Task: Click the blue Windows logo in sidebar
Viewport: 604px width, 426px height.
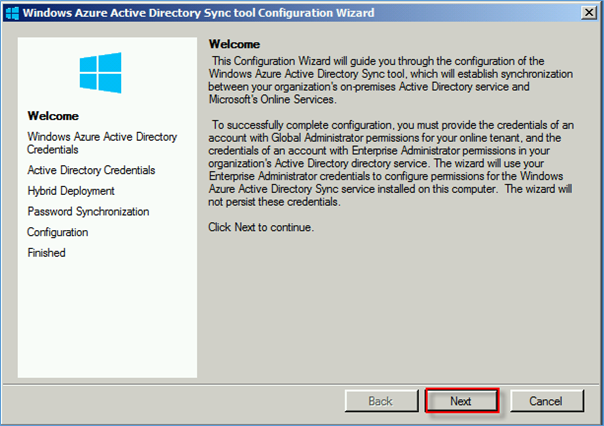Action: coord(101,72)
